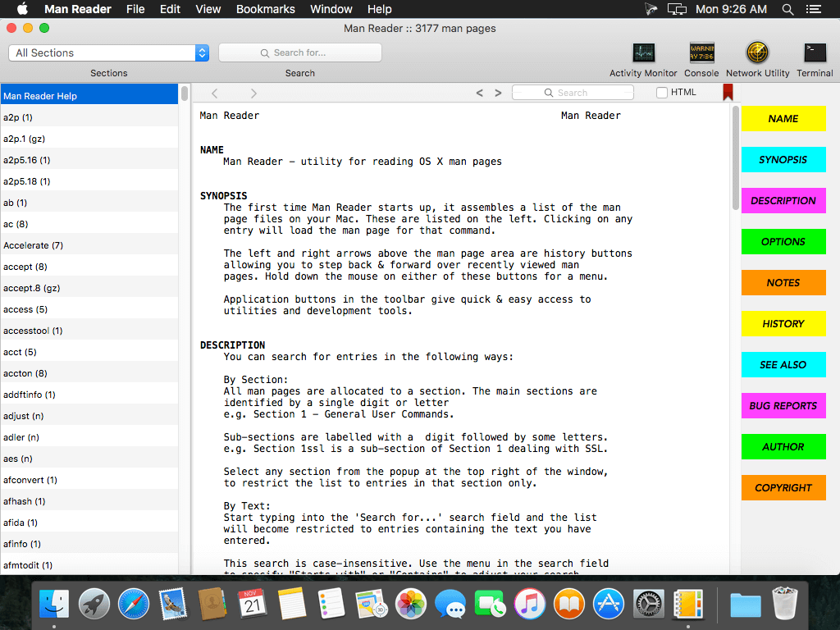This screenshot has width=840, height=630.
Task: Select 'accept (8)' entry
Action: (x=89, y=267)
